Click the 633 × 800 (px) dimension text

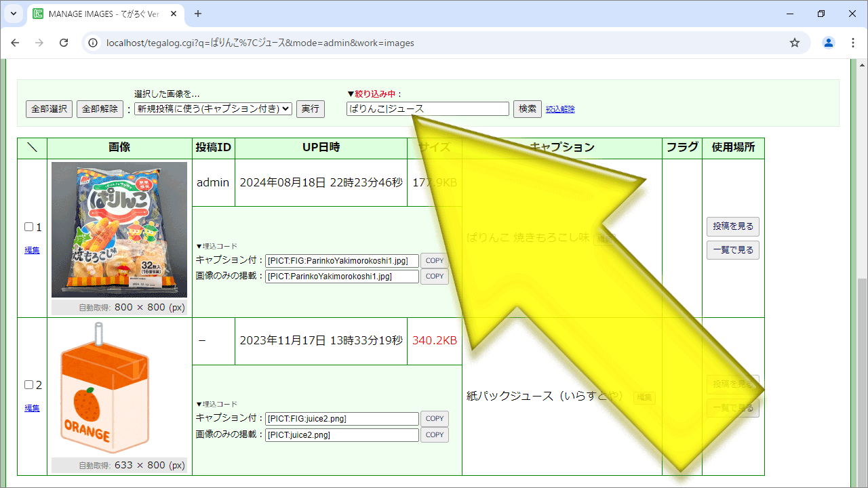(150, 465)
